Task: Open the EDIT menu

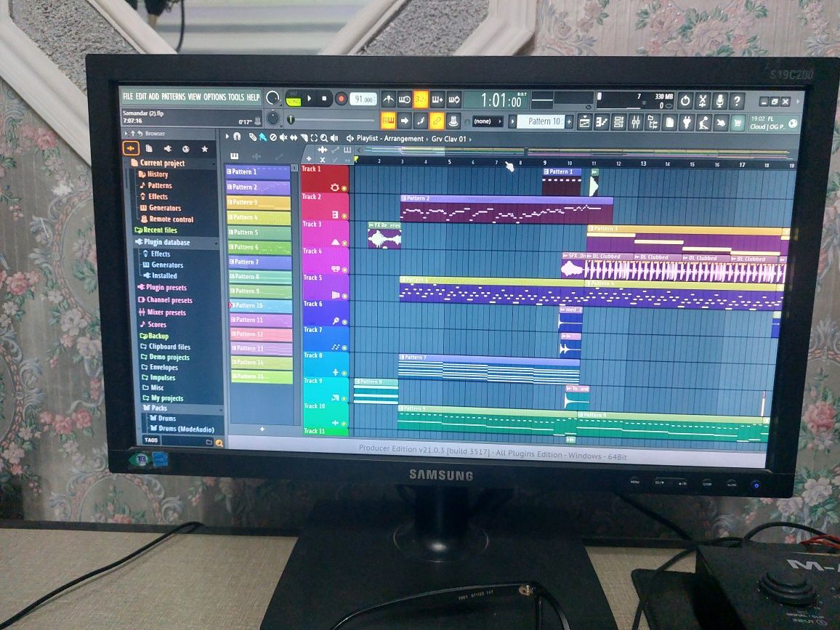Action: (x=141, y=97)
